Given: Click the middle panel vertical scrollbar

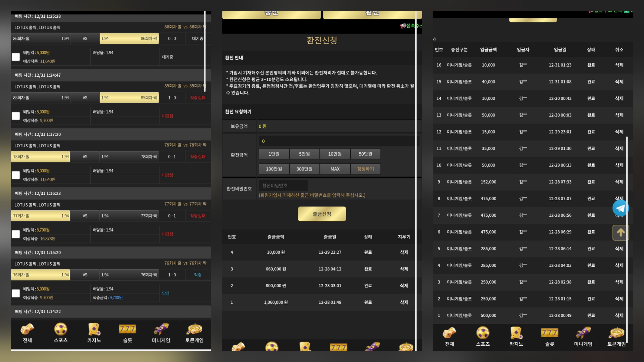Looking at the screenshot, I should [x=416, y=175].
